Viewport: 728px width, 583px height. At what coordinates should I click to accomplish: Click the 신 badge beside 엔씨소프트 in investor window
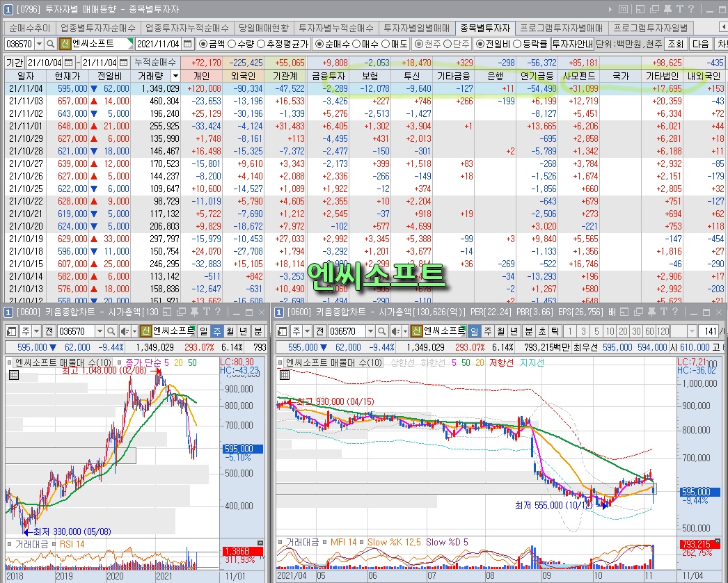[x=65, y=44]
